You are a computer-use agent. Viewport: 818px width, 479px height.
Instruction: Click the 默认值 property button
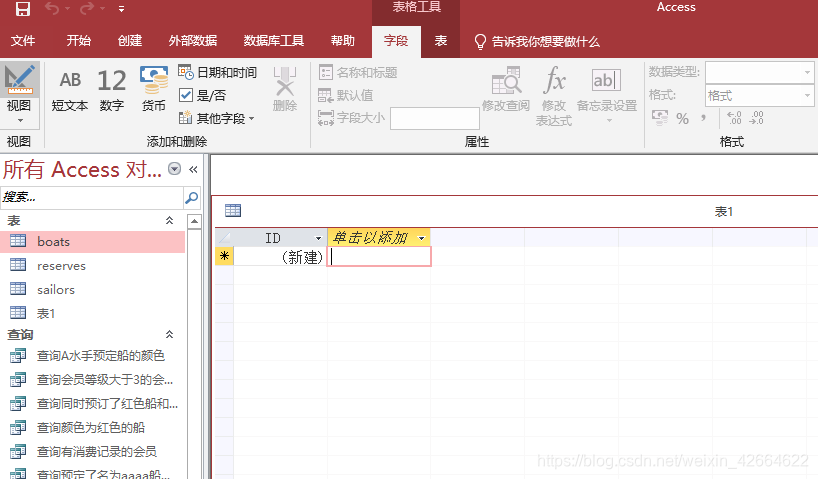(345, 95)
